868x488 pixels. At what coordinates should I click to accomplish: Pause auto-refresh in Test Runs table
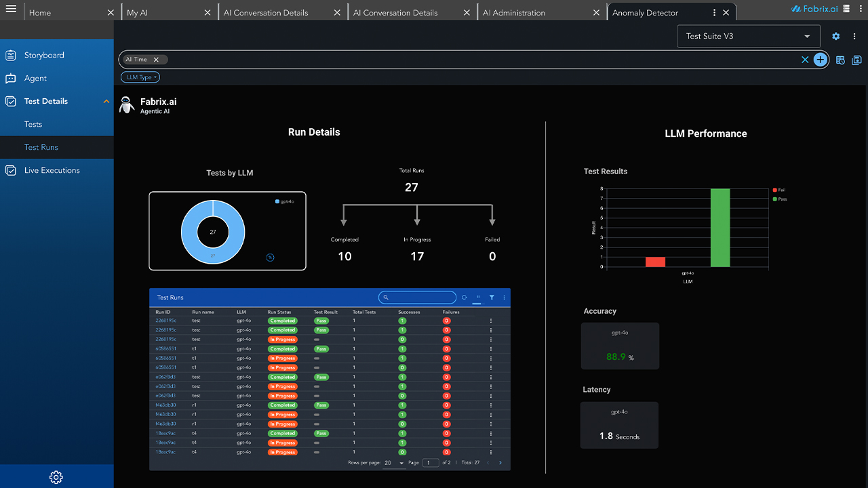pyautogui.click(x=478, y=298)
